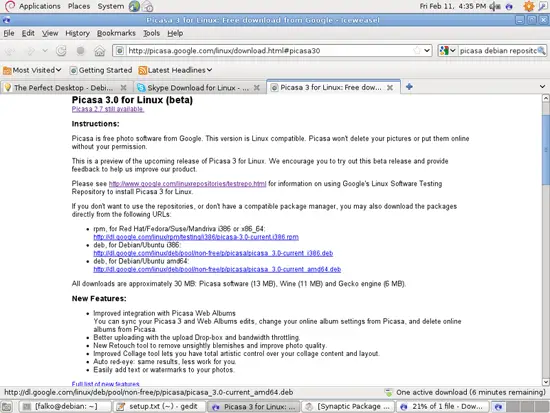Click the download status icon in status bar
The height and width of the screenshot is (413, 550).
389,392
